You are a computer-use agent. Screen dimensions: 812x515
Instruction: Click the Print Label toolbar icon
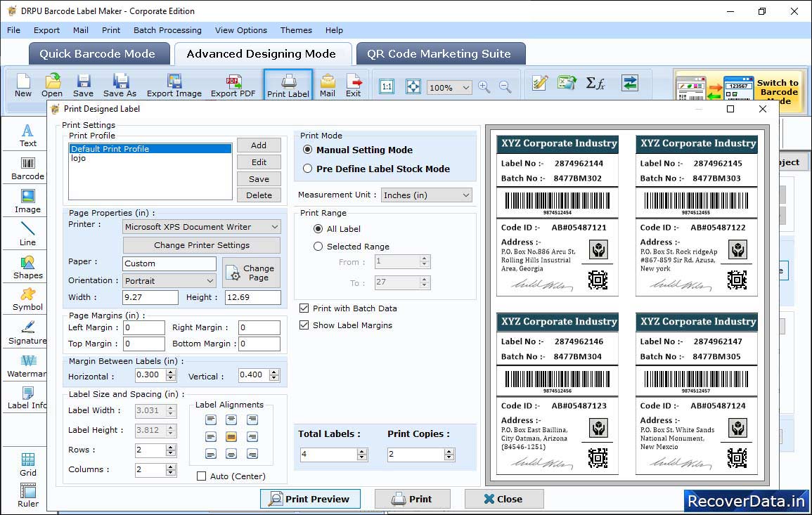point(288,86)
